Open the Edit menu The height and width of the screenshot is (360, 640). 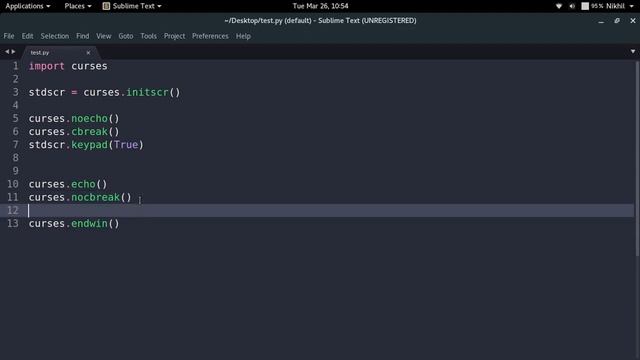pyautogui.click(x=27, y=36)
